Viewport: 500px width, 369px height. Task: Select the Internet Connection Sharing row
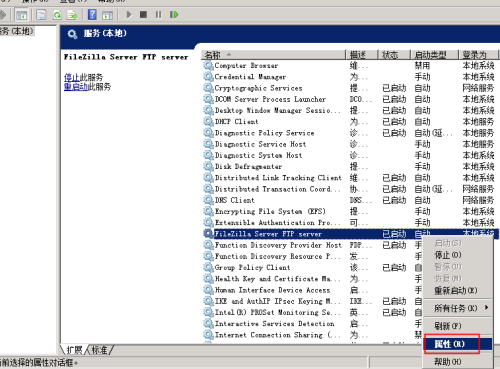pyautogui.click(x=313, y=335)
